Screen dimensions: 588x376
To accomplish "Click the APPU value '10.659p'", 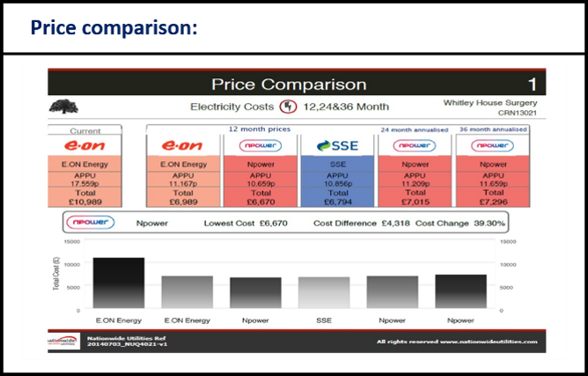I will pyautogui.click(x=261, y=183).
